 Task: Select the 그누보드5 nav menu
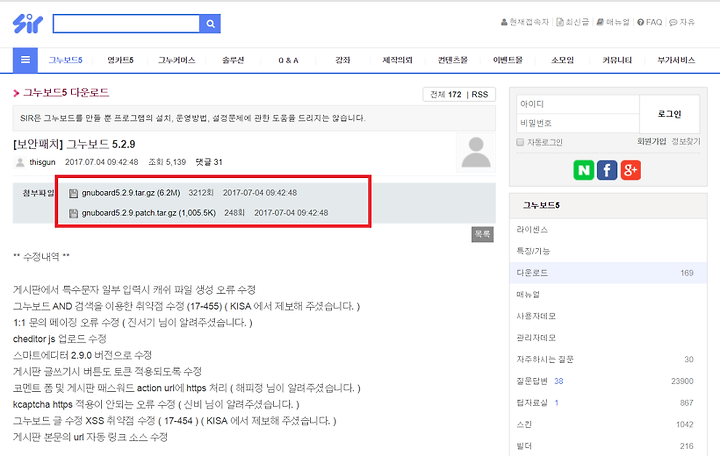[66, 60]
